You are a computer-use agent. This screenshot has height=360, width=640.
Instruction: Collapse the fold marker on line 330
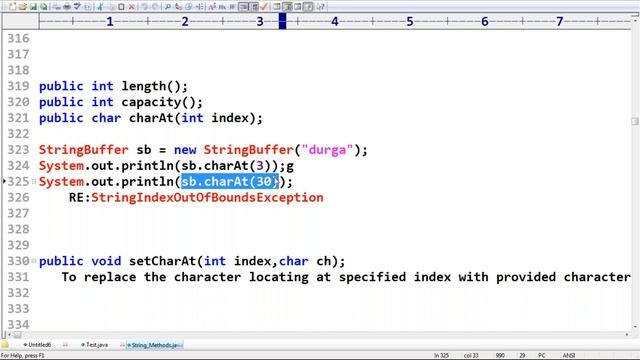(34, 261)
